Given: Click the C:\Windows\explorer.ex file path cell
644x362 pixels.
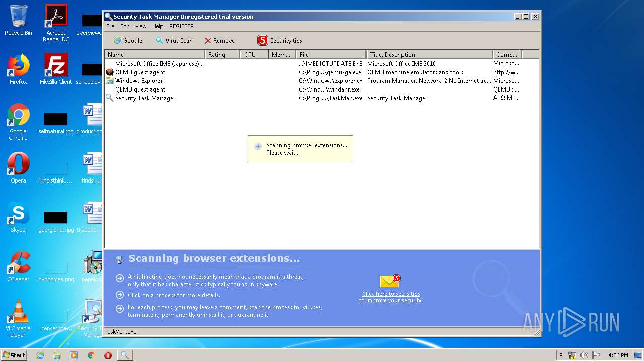Looking at the screenshot, I should pos(331,81).
